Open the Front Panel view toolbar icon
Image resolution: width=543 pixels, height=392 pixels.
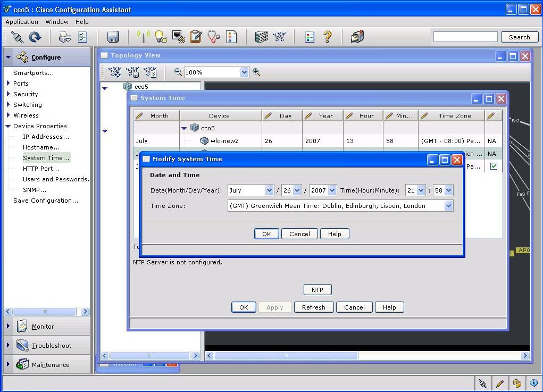tap(262, 37)
